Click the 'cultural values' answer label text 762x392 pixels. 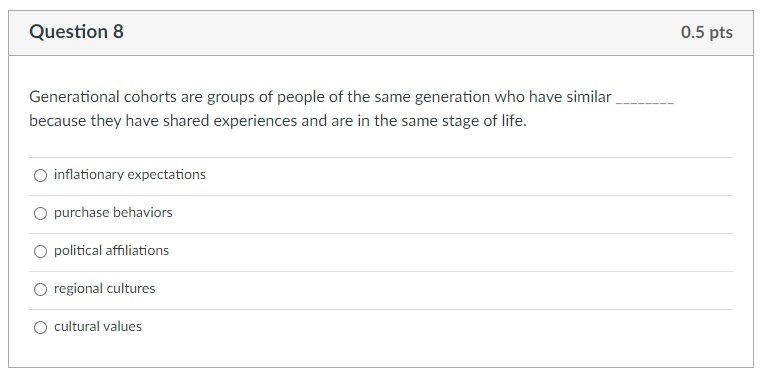[x=98, y=326]
